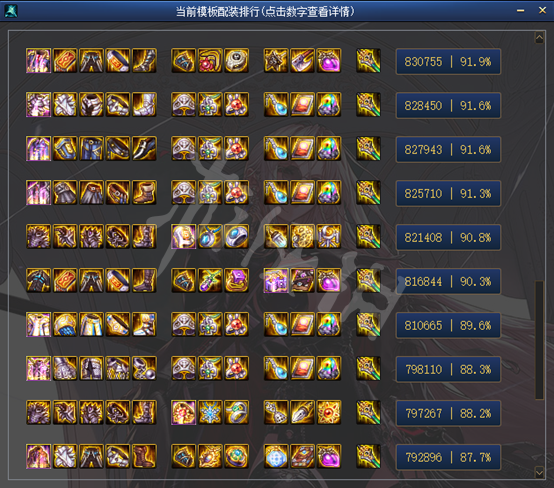Click the scroll up arrow

[539, 37]
